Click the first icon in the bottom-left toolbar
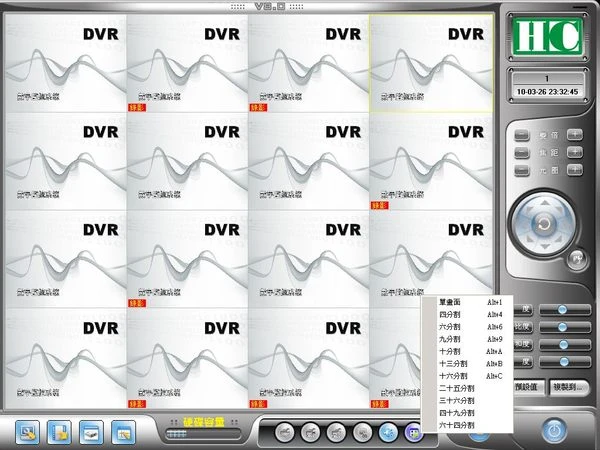Viewport: 600px width, 450px height. tap(27, 433)
